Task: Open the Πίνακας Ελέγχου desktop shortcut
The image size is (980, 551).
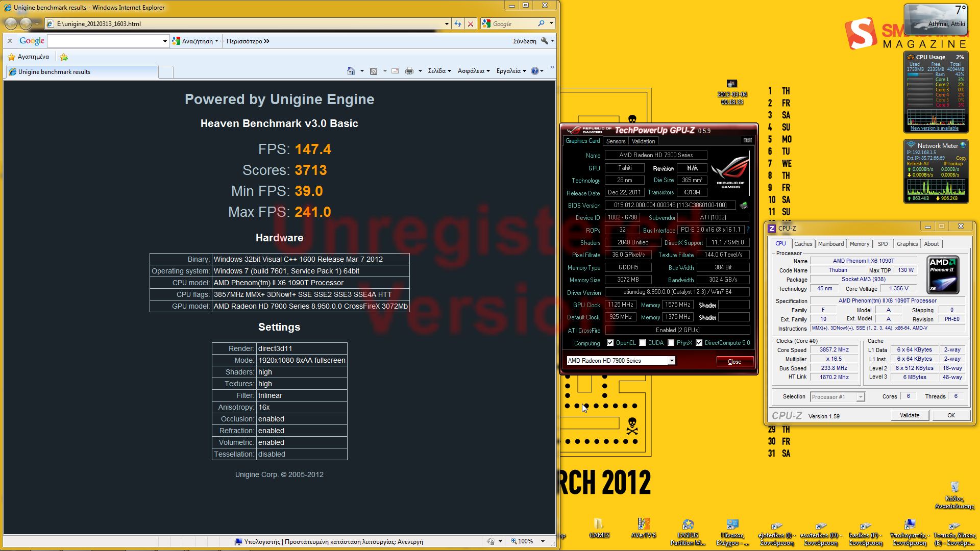Action: (x=732, y=532)
